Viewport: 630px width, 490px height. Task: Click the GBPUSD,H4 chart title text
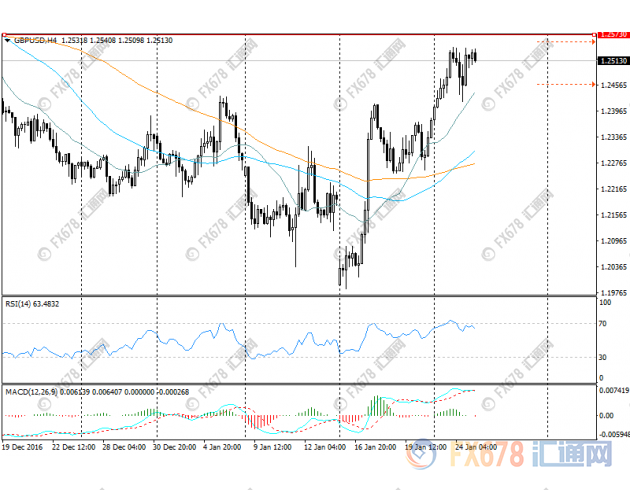tap(33, 40)
